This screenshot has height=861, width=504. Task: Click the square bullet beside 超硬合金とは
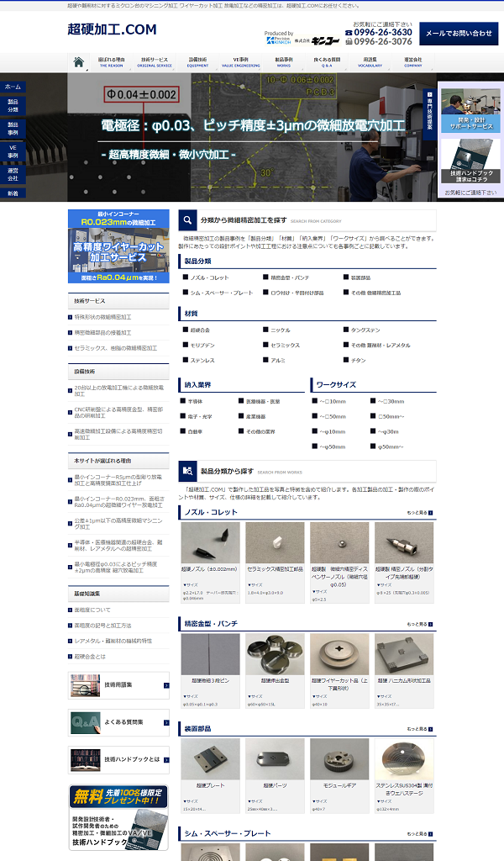(71, 657)
